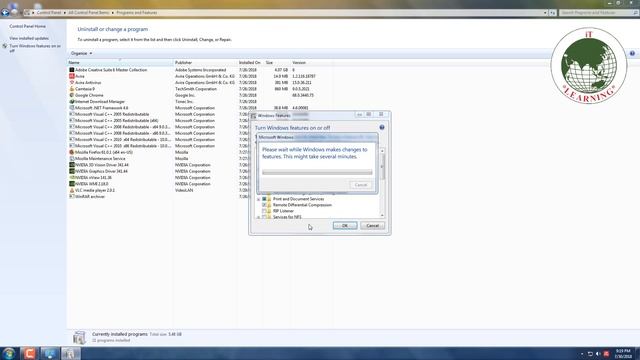Image resolution: width=640 pixels, height=360 pixels.
Task: Click the red Avira program icon
Action: [72, 76]
